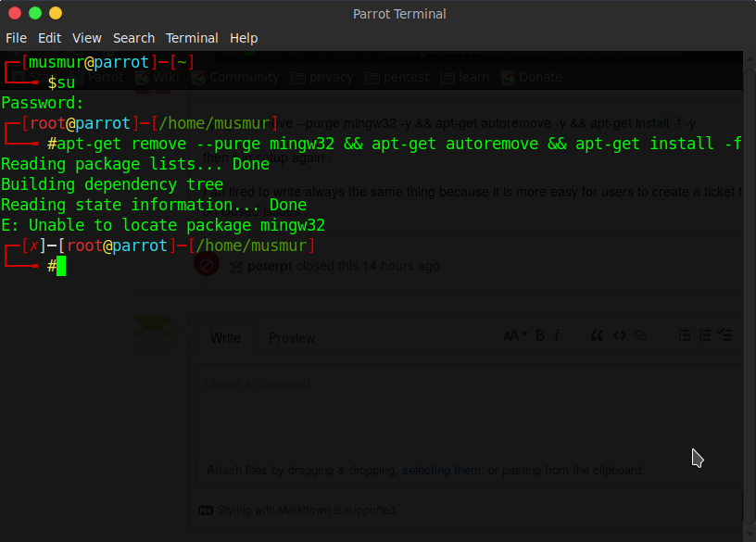Add a bulleted list
Viewport: 756px width, 542px height.
coord(687,335)
